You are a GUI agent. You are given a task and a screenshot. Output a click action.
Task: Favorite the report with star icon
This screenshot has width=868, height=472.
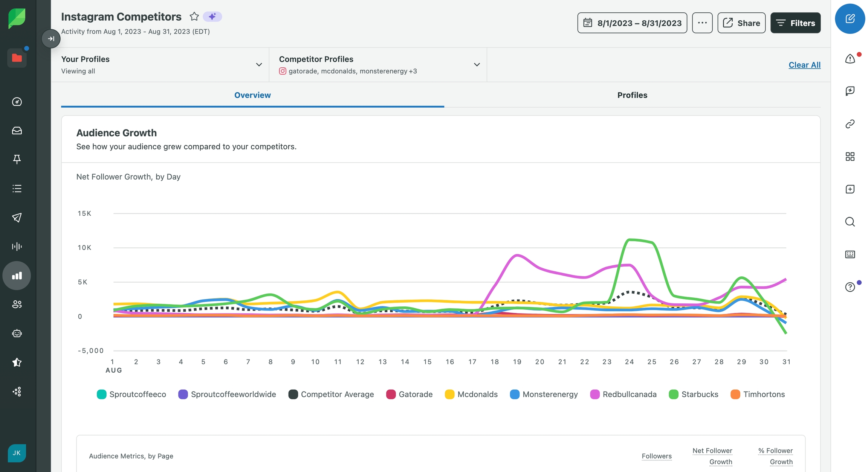tap(194, 17)
